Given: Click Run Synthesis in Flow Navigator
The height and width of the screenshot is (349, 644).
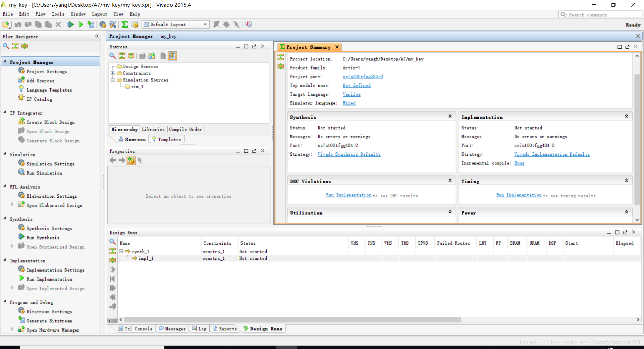Looking at the screenshot, I should point(43,238).
